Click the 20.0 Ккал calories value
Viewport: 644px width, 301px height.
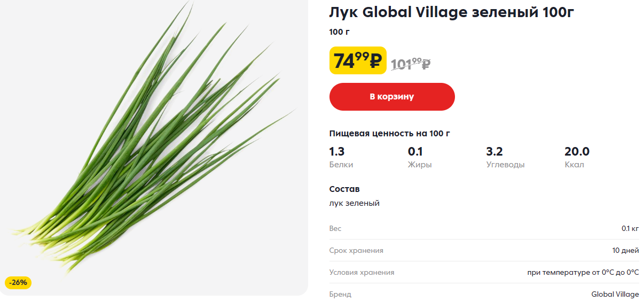(577, 157)
